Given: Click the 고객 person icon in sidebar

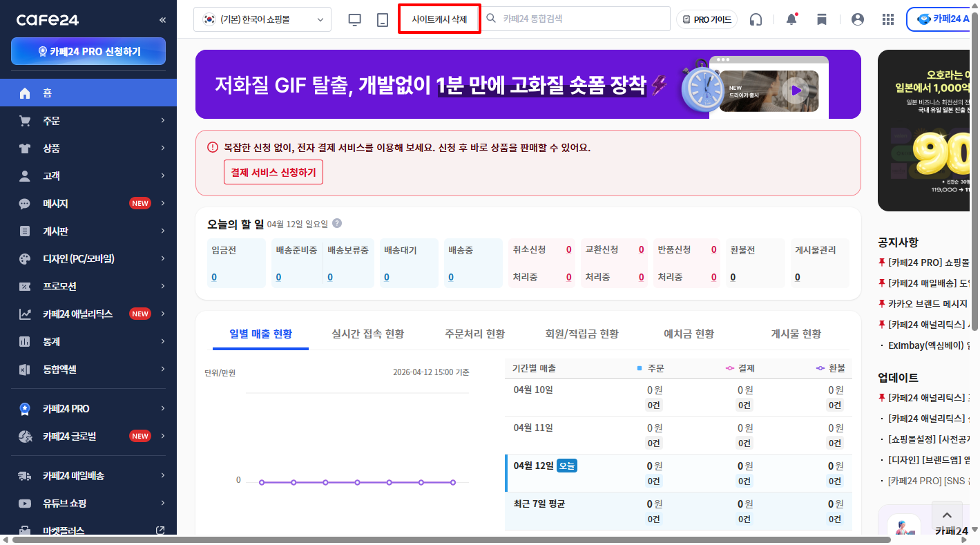Looking at the screenshot, I should 25,176.
